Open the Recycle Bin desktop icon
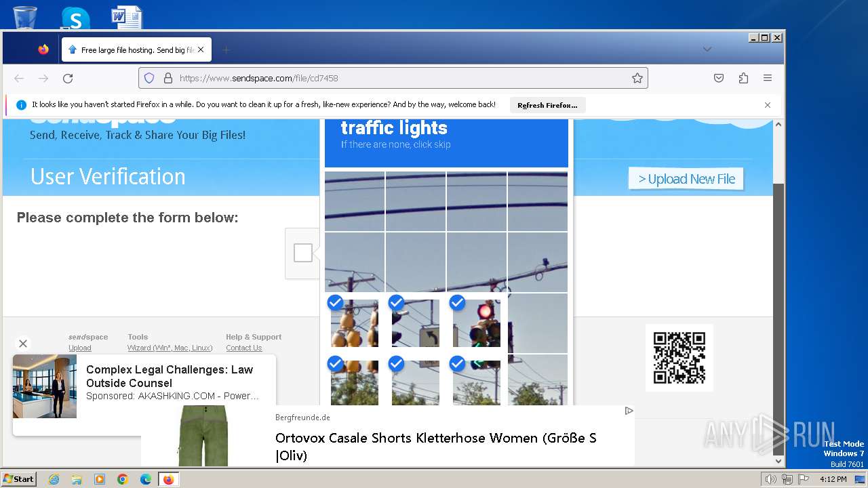Image resolution: width=868 pixels, height=488 pixels. (25, 17)
